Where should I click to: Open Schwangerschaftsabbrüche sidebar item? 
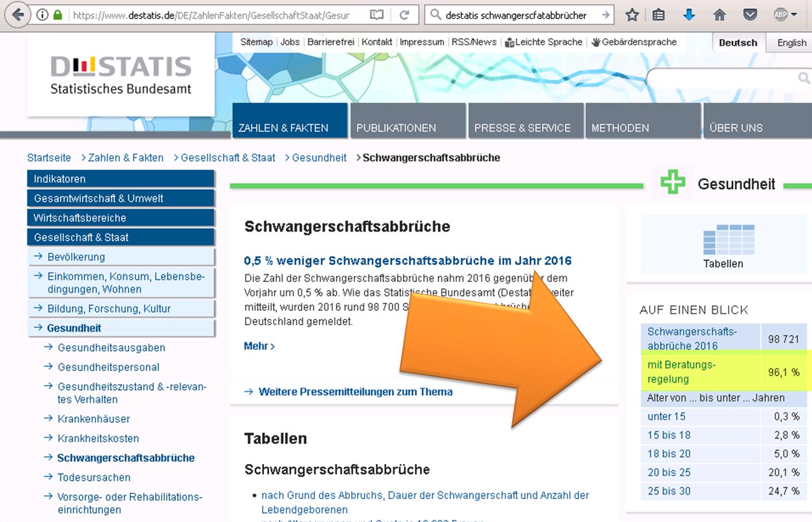point(126,458)
